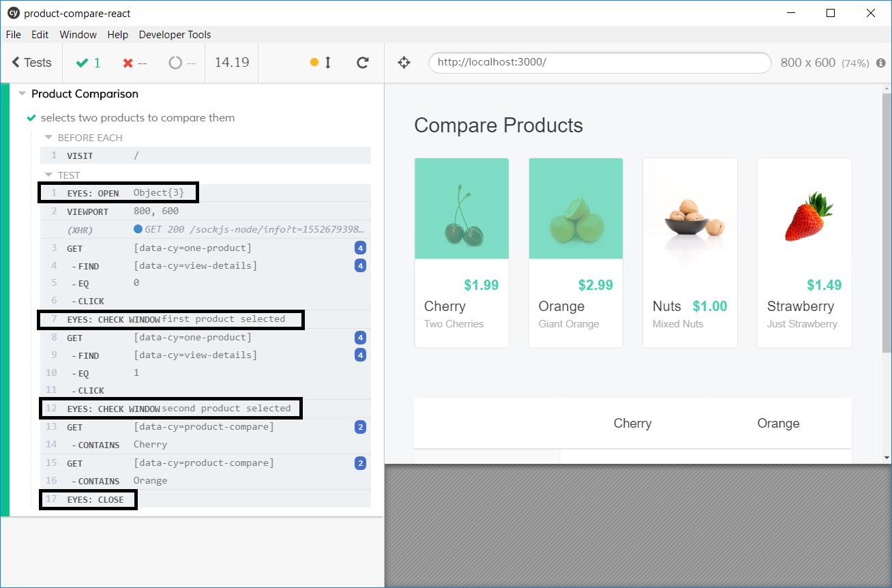Click the reload tests icon
Image resolution: width=892 pixels, height=588 pixels.
coord(363,63)
